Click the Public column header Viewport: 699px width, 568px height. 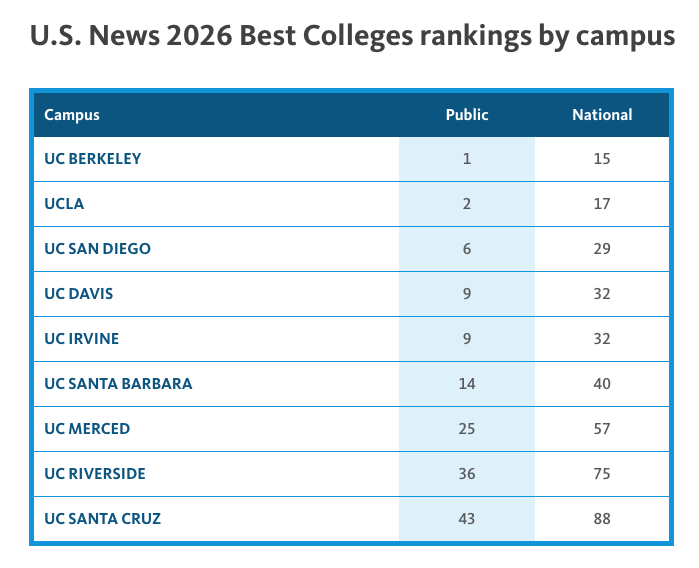click(467, 114)
